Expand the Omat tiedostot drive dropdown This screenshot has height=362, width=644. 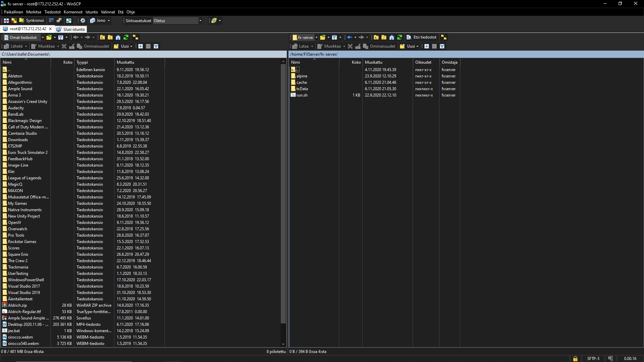click(43, 37)
